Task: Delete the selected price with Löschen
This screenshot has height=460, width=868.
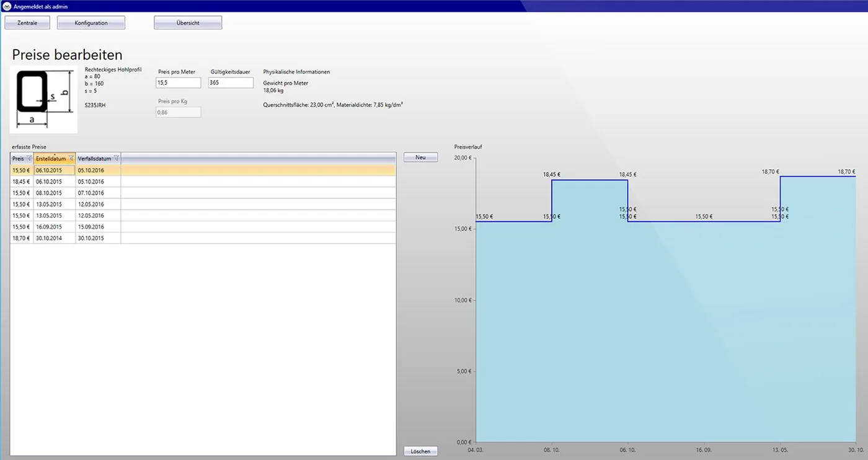Action: click(x=420, y=451)
